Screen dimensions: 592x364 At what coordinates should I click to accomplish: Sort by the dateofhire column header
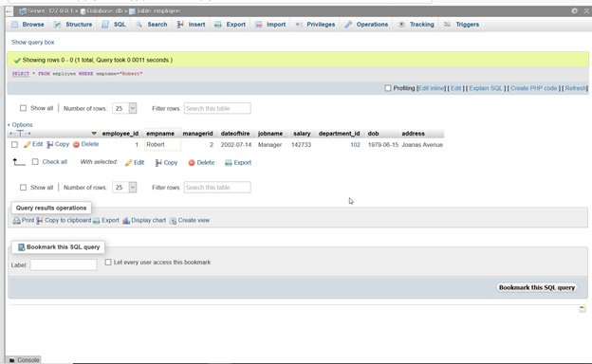(x=235, y=134)
